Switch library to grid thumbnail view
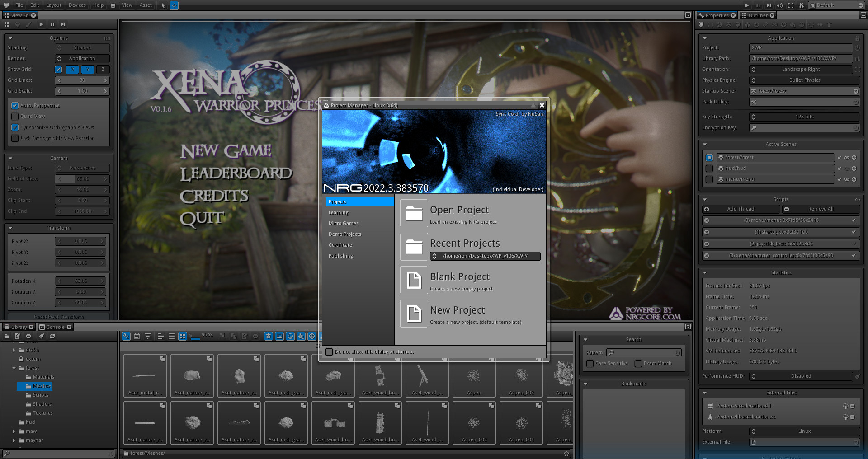Viewport: 868px width, 459px height. 182,336
